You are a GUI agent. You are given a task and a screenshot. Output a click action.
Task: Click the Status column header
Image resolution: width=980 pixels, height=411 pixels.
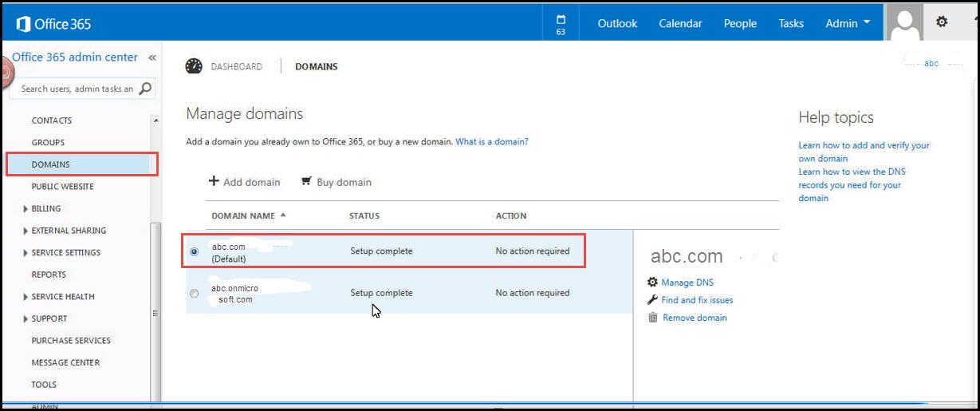pyautogui.click(x=364, y=215)
